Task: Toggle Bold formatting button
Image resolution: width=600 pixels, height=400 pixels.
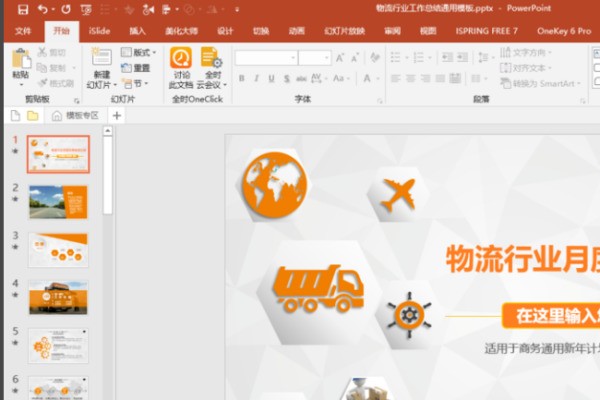Action: [x=242, y=79]
